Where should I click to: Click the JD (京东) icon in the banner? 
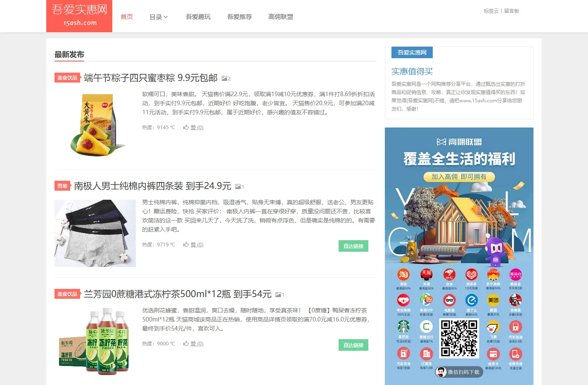[449, 274]
